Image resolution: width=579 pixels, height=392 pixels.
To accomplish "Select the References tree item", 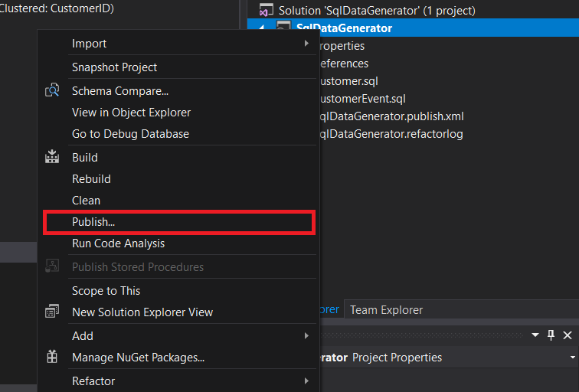I will [x=344, y=64].
